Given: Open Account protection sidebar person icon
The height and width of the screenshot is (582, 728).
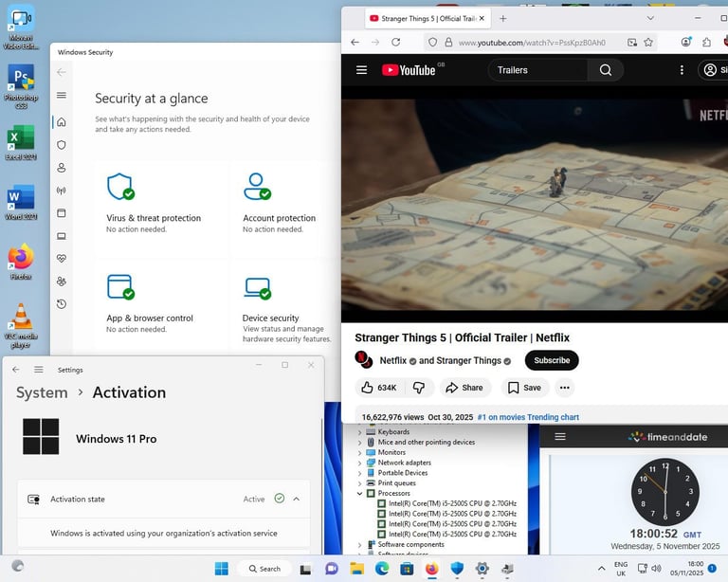Looking at the screenshot, I should 62,168.
